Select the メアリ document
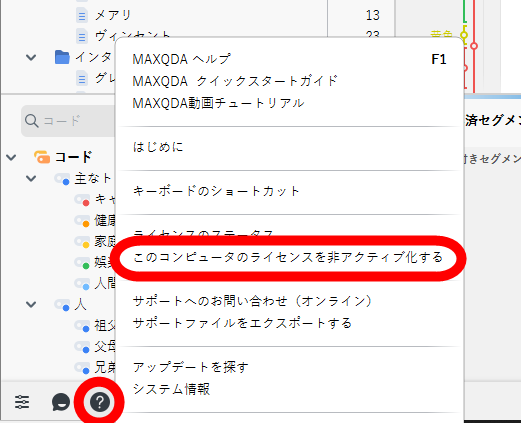521x423 pixels. pyautogui.click(x=113, y=15)
